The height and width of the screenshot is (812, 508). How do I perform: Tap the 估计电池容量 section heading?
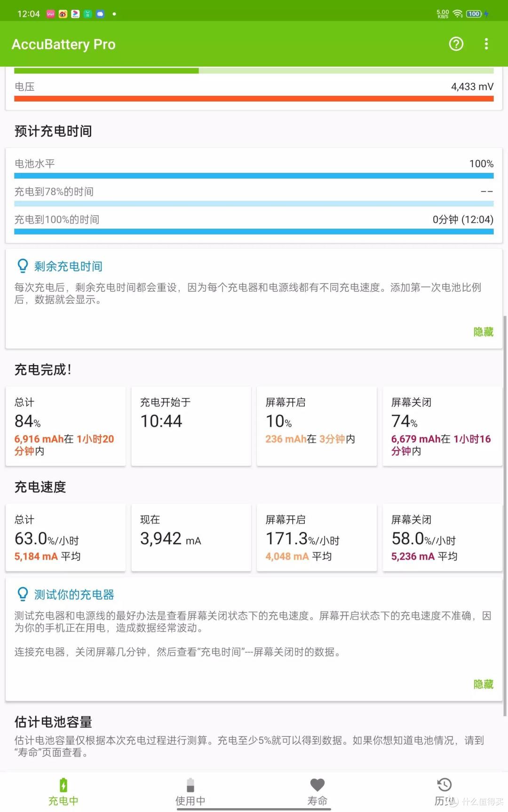[53, 722]
